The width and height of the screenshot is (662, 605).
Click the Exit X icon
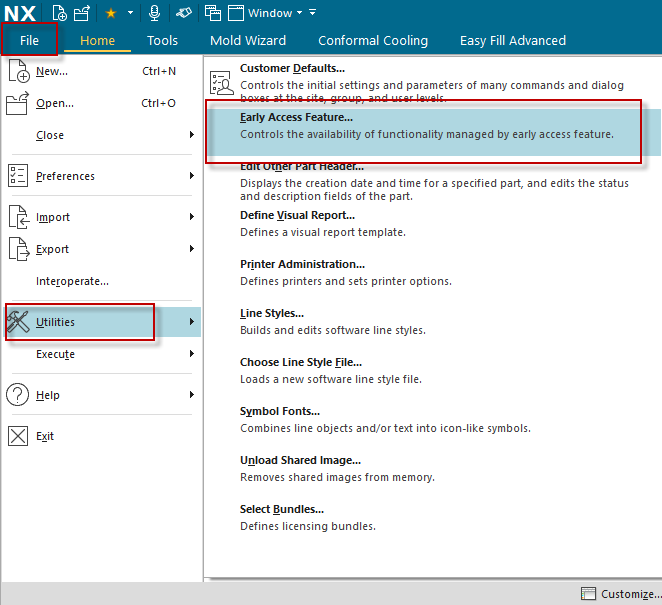point(18,436)
